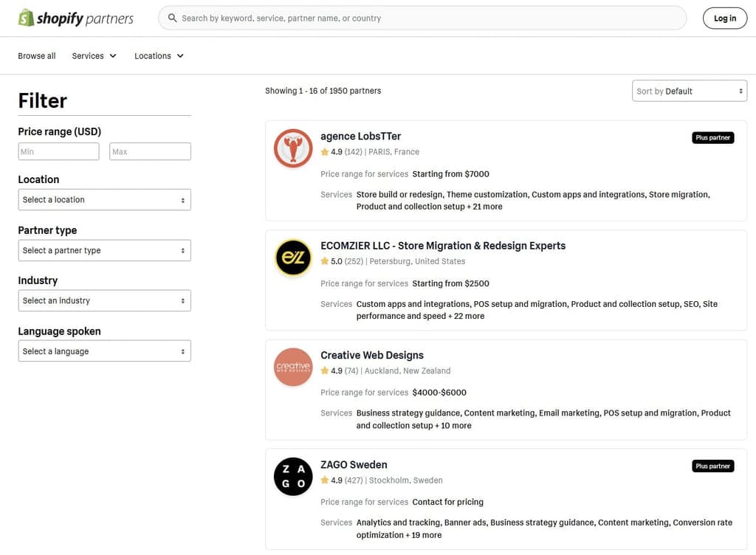Click the star rating of Creative Web Designs

[x=325, y=370]
